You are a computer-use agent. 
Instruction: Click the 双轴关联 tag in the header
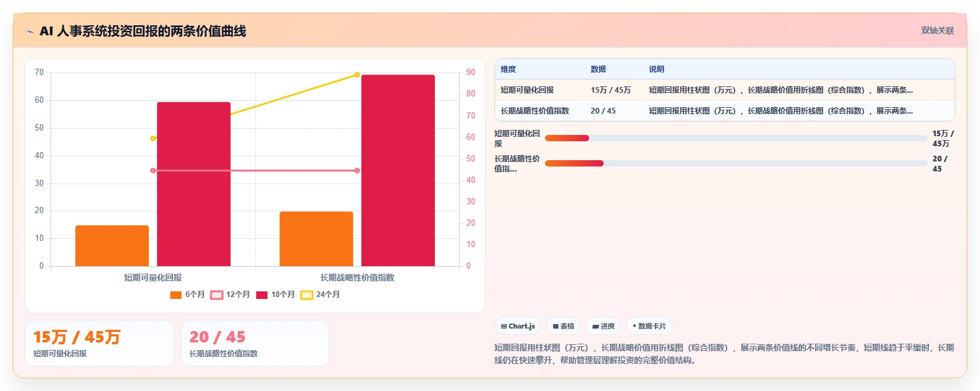[938, 31]
